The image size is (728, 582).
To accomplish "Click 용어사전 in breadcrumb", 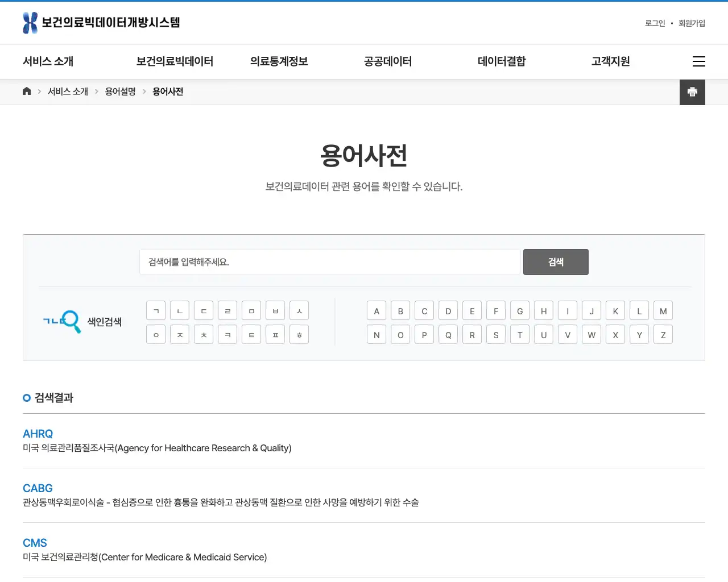I will (168, 92).
